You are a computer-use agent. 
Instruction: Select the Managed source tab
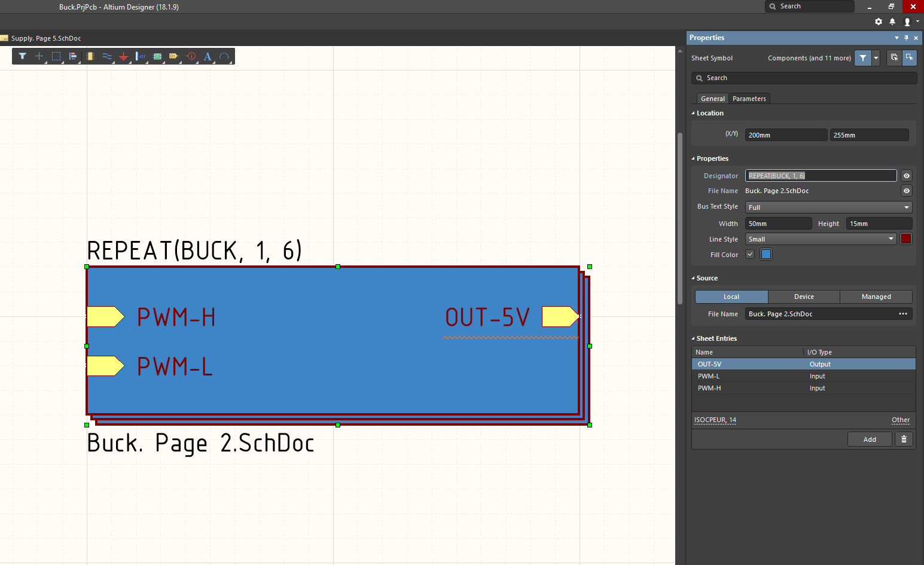(876, 297)
